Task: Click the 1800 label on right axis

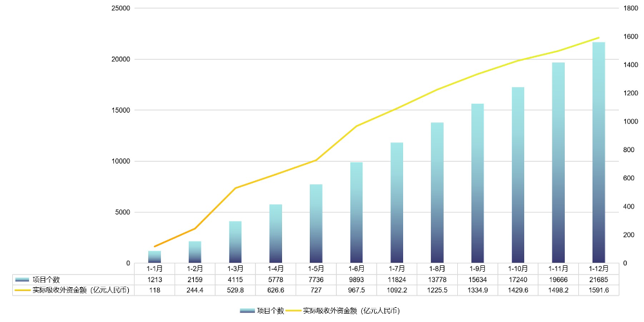Action: point(630,8)
